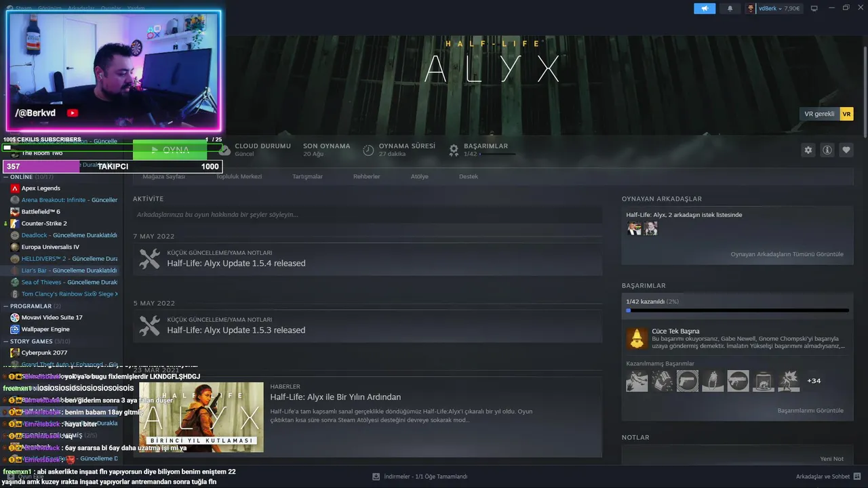Open the Cüce Tek Başına gnome achievement icon
The image size is (868, 488).
tap(637, 338)
